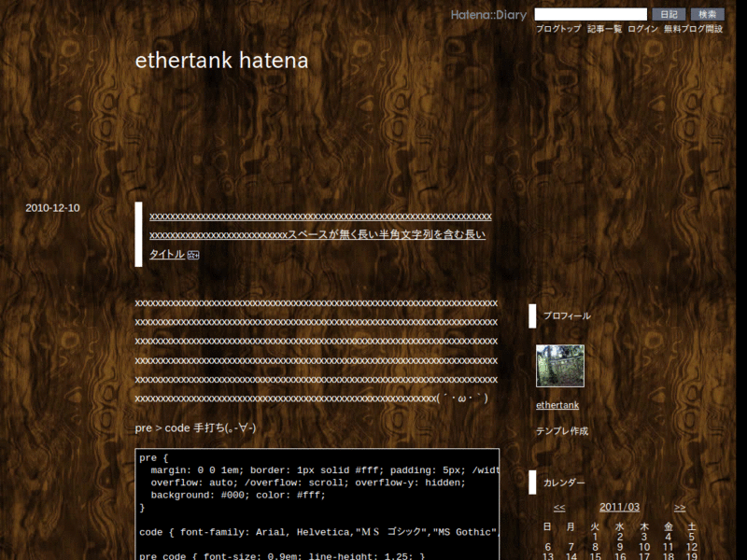The height and width of the screenshot is (560, 747).
Task: Select the カレンダー sidebar heading
Action: (564, 483)
